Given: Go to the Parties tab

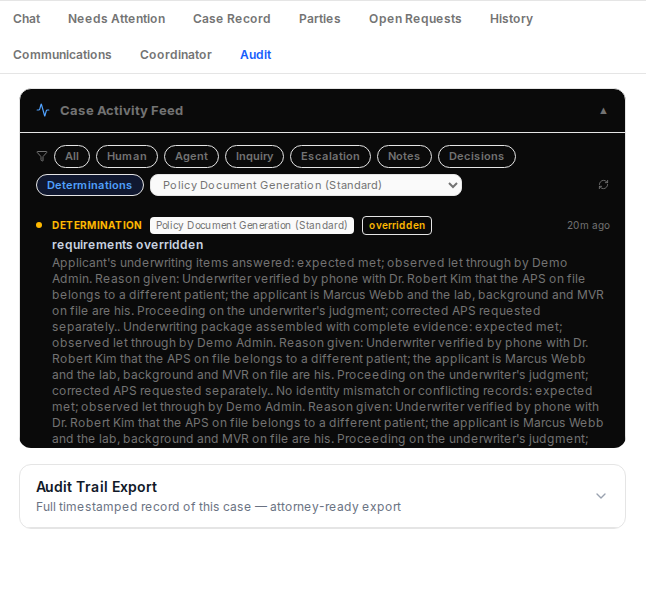Looking at the screenshot, I should point(320,19).
